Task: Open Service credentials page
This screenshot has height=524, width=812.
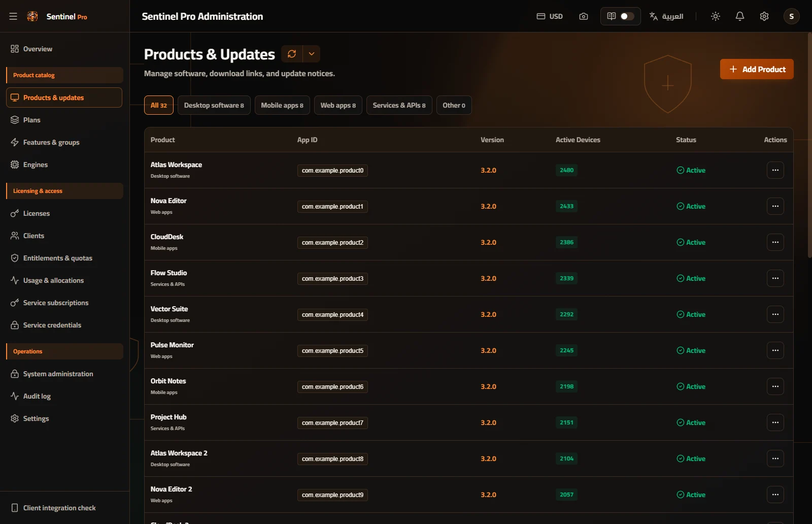Action: pyautogui.click(x=64, y=325)
